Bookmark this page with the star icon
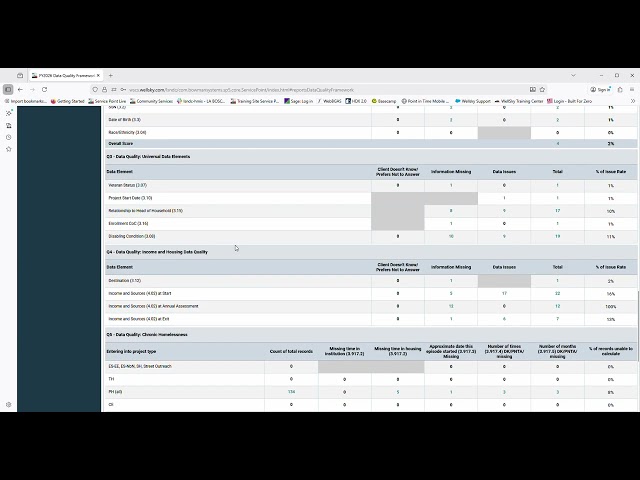640x480 pixels. [542, 89]
